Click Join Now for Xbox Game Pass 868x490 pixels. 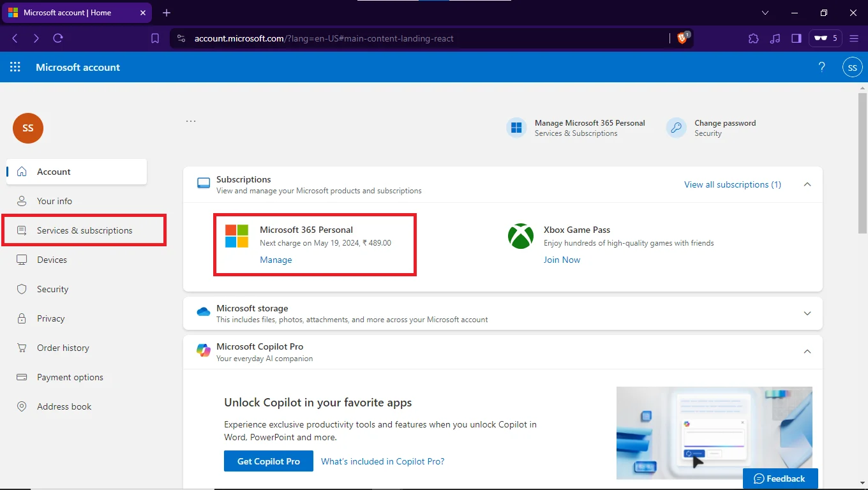(x=562, y=260)
